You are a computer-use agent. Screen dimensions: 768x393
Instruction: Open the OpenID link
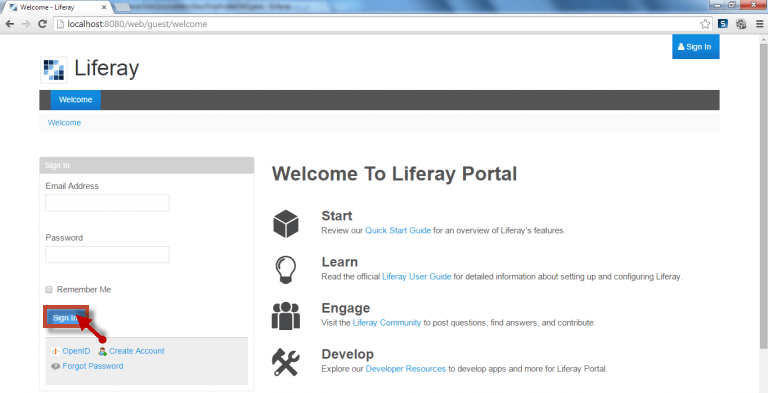pos(76,351)
